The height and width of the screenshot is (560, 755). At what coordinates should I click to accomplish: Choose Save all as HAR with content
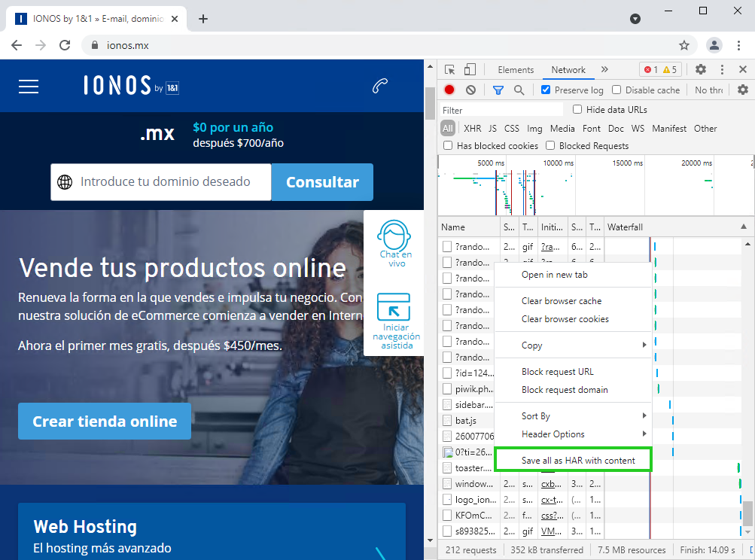573,461
